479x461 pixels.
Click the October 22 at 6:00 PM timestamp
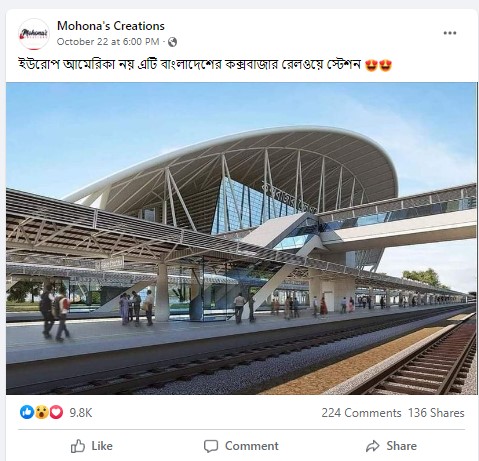pos(108,42)
